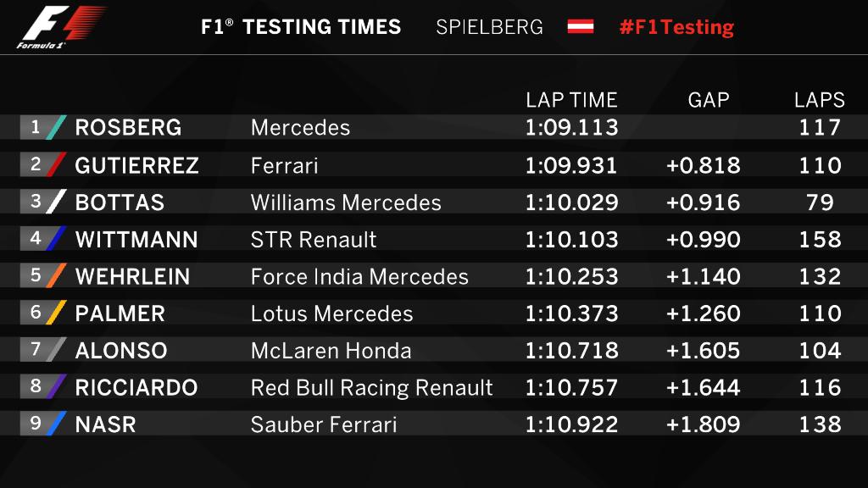This screenshot has height=488, width=868.
Task: Click the SPIELBERG venue label
Action: pos(489,27)
